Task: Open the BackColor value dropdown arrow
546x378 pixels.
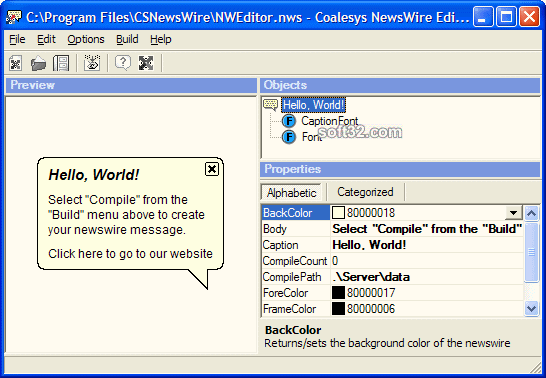Action: click(x=513, y=213)
